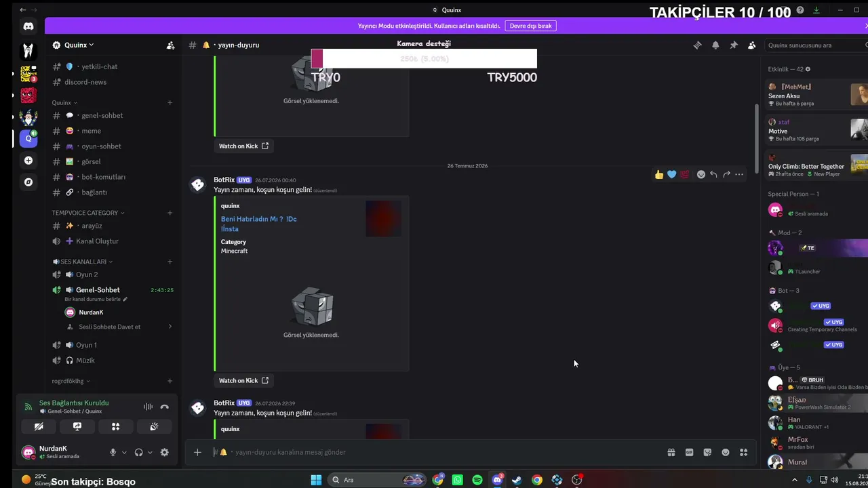This screenshot has height=488, width=868.
Task: Open the stream title link Beni Hatırladın Mı
Action: point(258,224)
